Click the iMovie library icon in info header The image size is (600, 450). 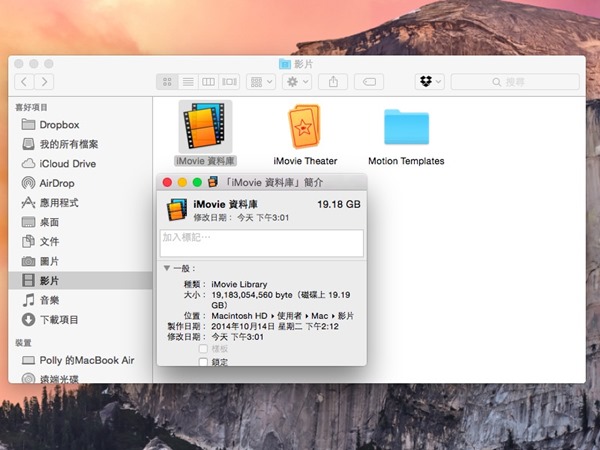click(177, 209)
